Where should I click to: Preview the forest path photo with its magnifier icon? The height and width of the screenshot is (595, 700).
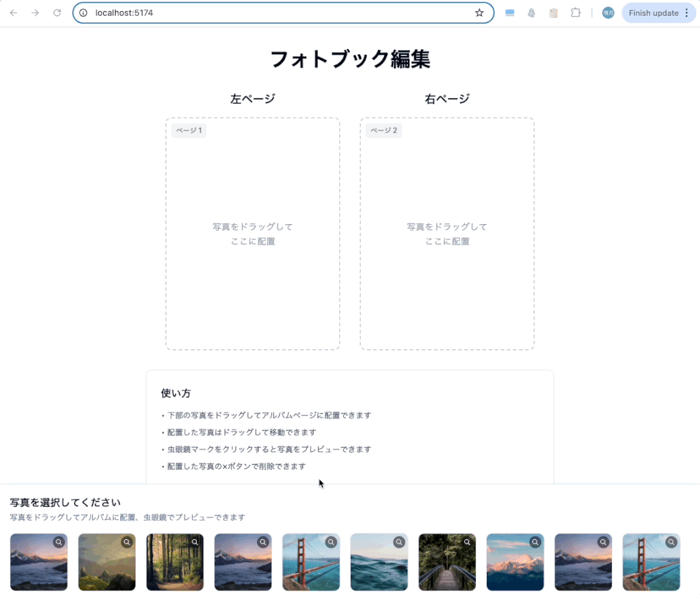pyautogui.click(x=195, y=542)
